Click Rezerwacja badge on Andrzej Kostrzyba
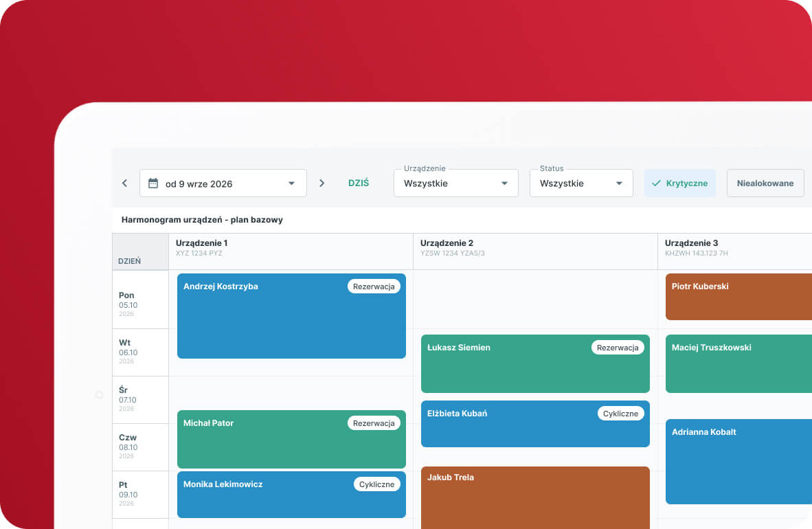Image resolution: width=812 pixels, height=529 pixels. (x=374, y=286)
